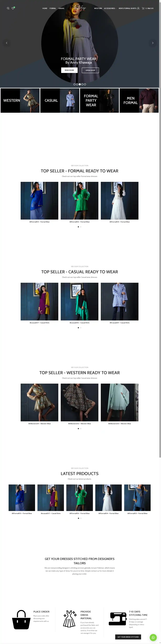
Task: Click the Anny Khawaja logo
Action: pyautogui.click(x=80, y=8)
